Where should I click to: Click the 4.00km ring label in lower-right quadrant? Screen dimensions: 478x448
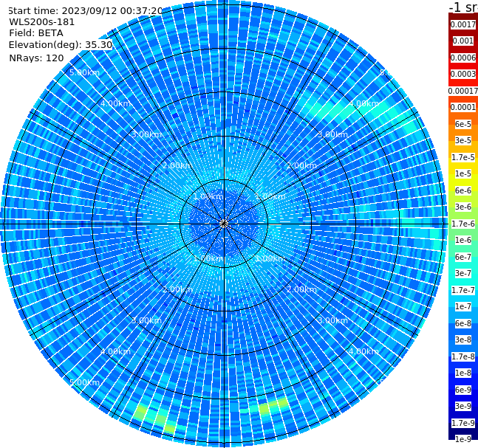[364, 351]
